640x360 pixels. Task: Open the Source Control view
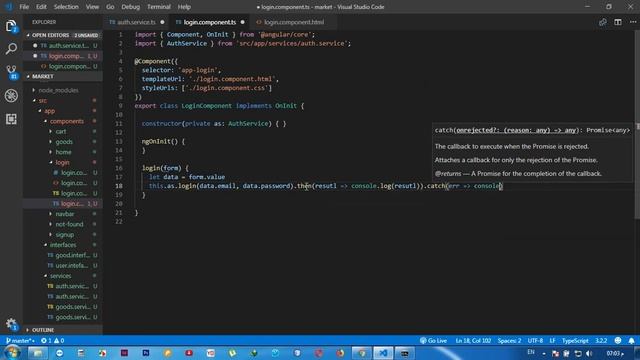click(x=11, y=72)
